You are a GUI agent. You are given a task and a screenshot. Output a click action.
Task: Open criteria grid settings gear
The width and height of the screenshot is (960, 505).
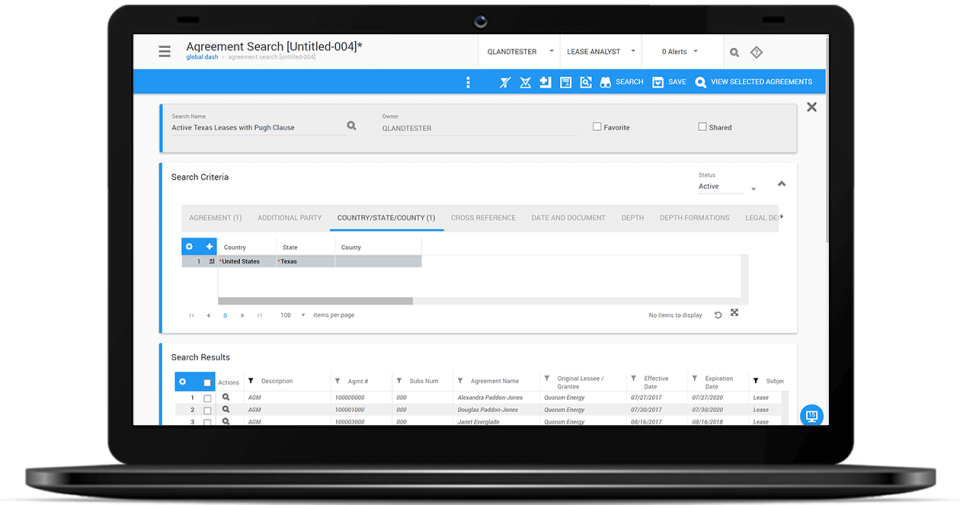point(189,247)
